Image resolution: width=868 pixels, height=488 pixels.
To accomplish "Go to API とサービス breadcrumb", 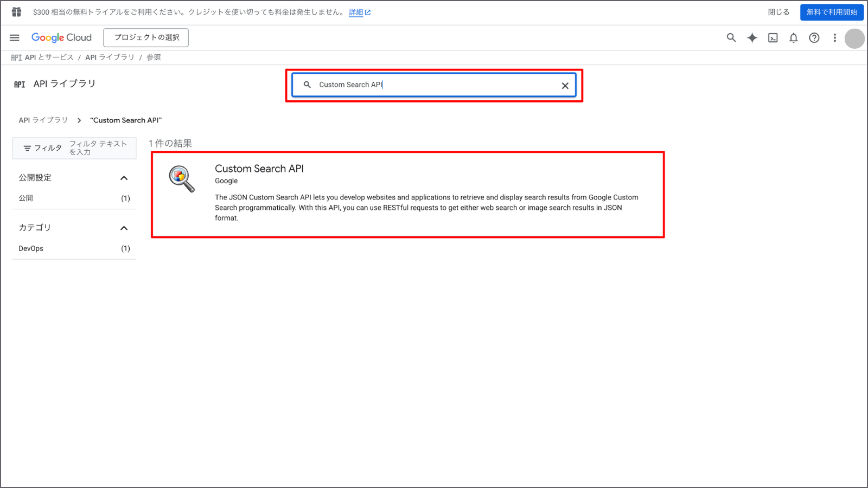I will [49, 57].
